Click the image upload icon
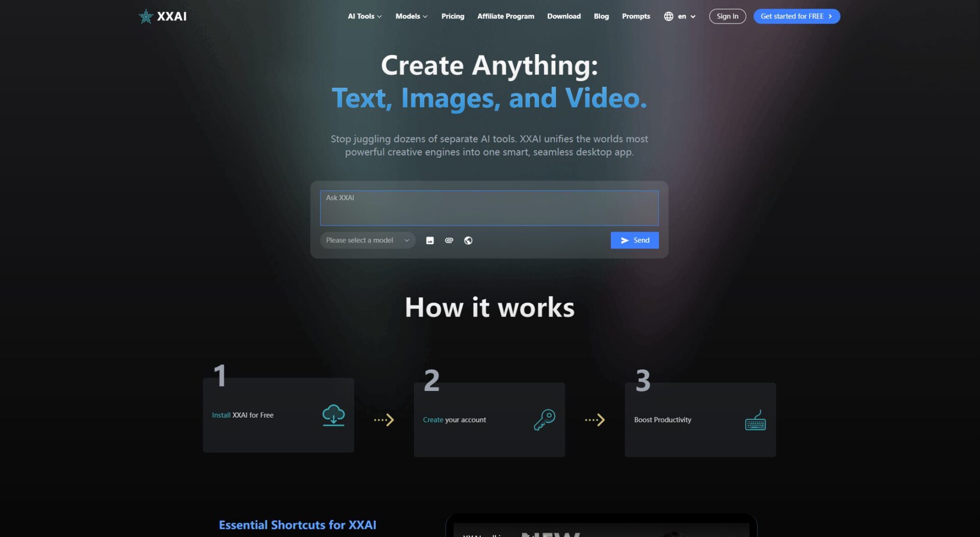Viewport: 980px width, 537px height. 430,240
